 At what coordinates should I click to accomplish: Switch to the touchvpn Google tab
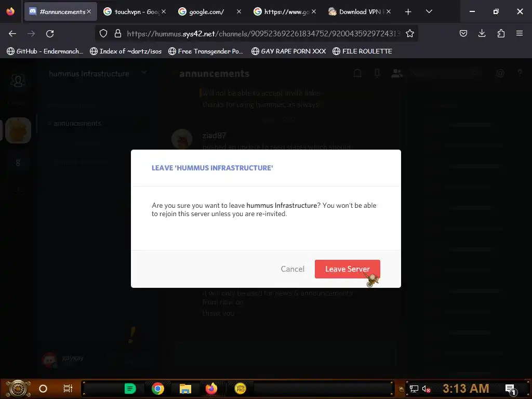point(135,11)
